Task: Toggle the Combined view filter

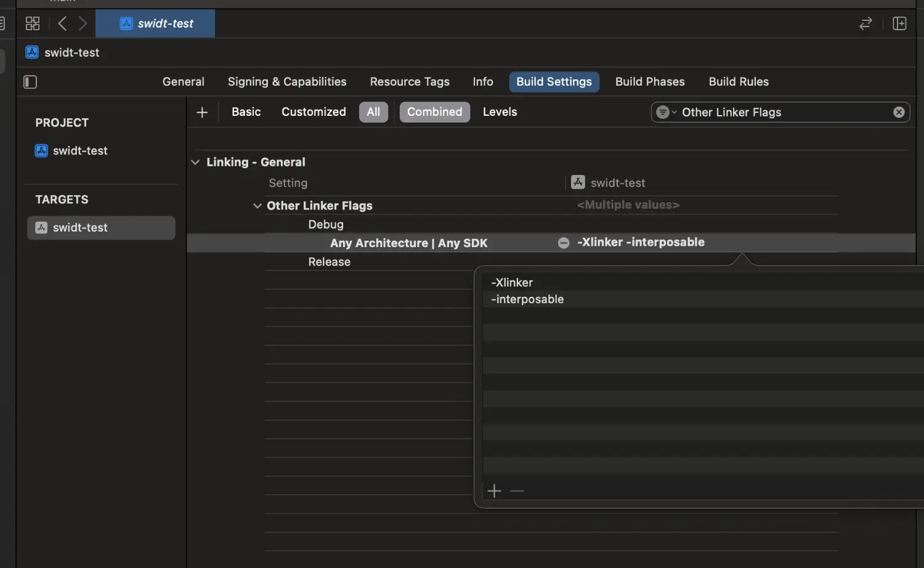Action: coord(434,112)
